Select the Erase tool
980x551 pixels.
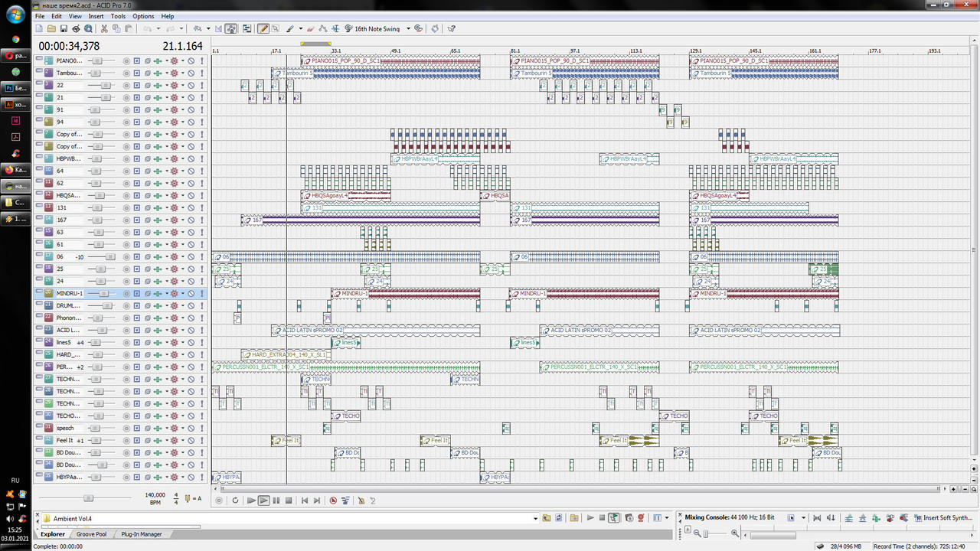point(310,28)
